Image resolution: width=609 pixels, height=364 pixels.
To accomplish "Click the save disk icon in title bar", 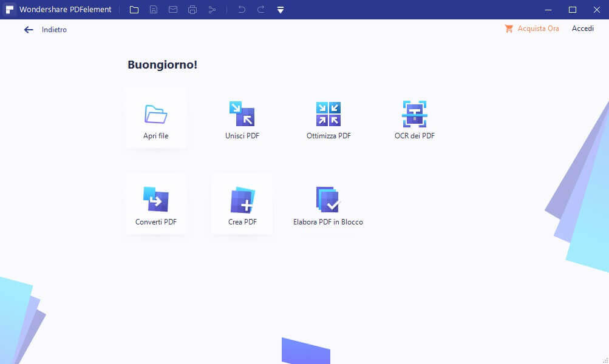I will click(x=154, y=10).
